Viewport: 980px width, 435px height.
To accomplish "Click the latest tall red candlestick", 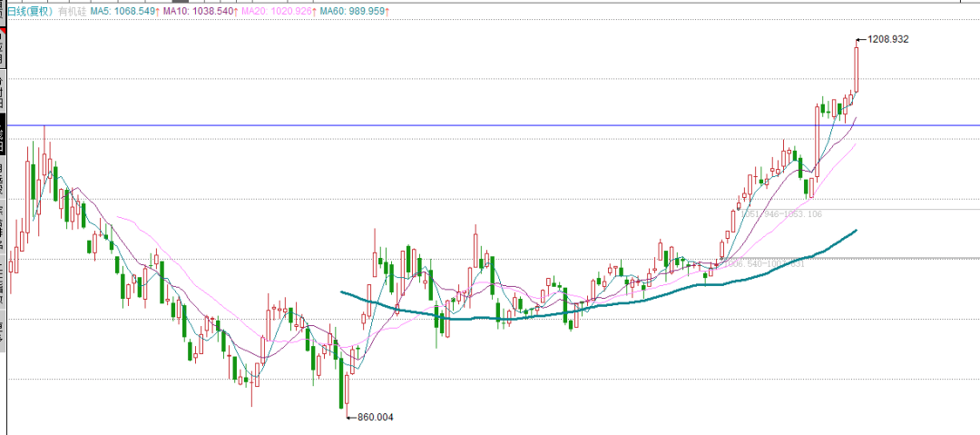I will pos(856,69).
